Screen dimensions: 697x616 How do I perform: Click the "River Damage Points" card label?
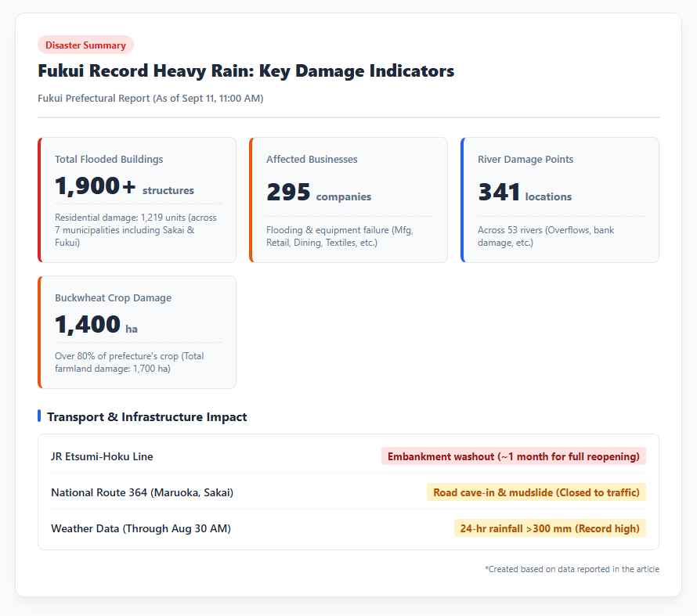[525, 160]
